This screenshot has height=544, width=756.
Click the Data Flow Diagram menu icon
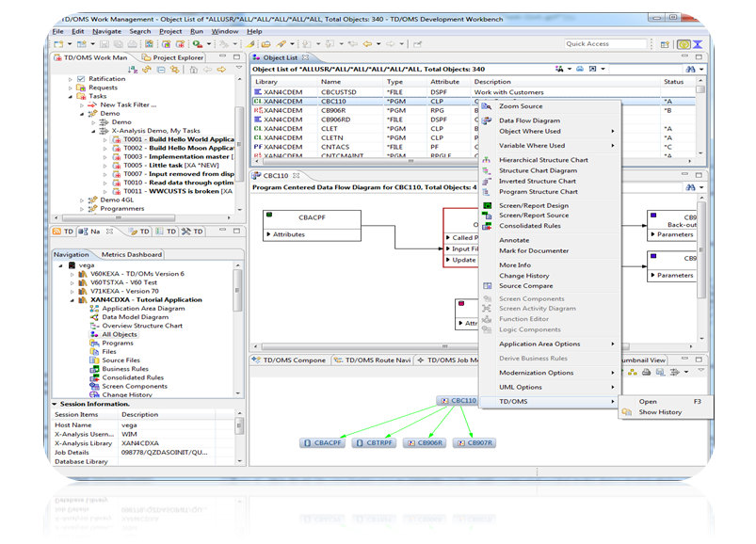(487, 120)
